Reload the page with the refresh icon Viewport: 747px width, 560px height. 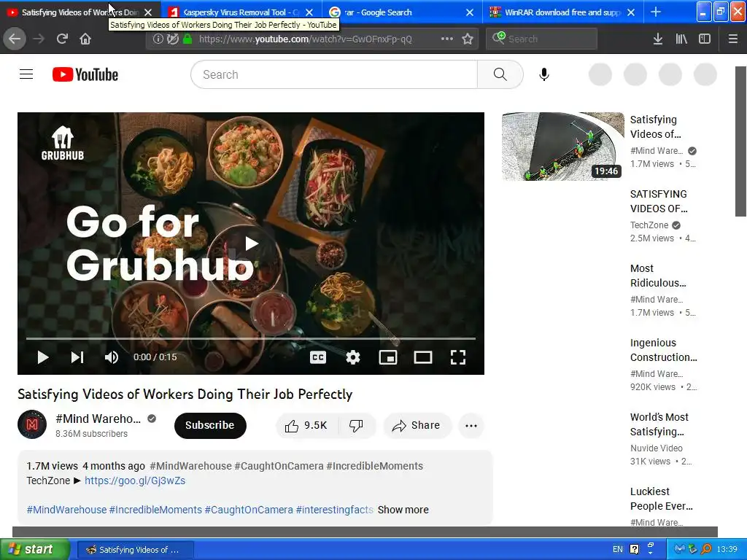pyautogui.click(x=62, y=39)
